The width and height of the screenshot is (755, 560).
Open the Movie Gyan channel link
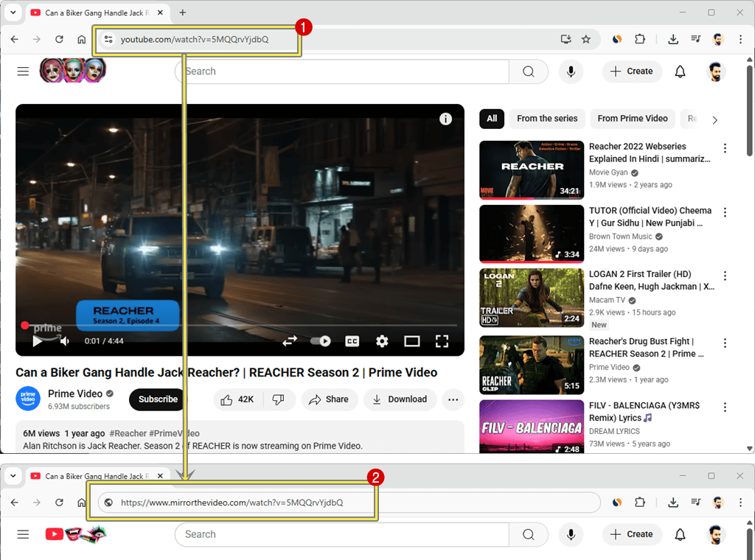608,172
